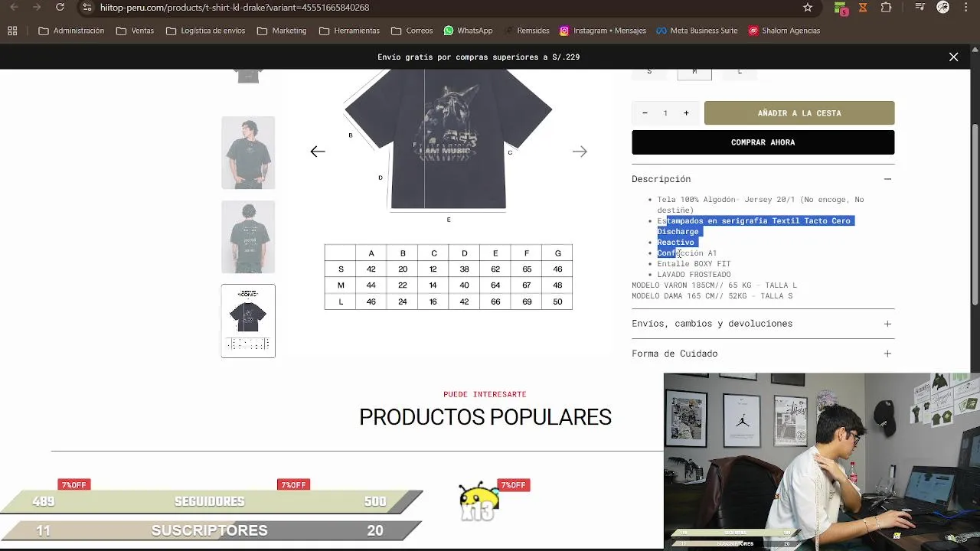Open the Ventas bookmark folder
The image size is (980, 551).
point(135,31)
